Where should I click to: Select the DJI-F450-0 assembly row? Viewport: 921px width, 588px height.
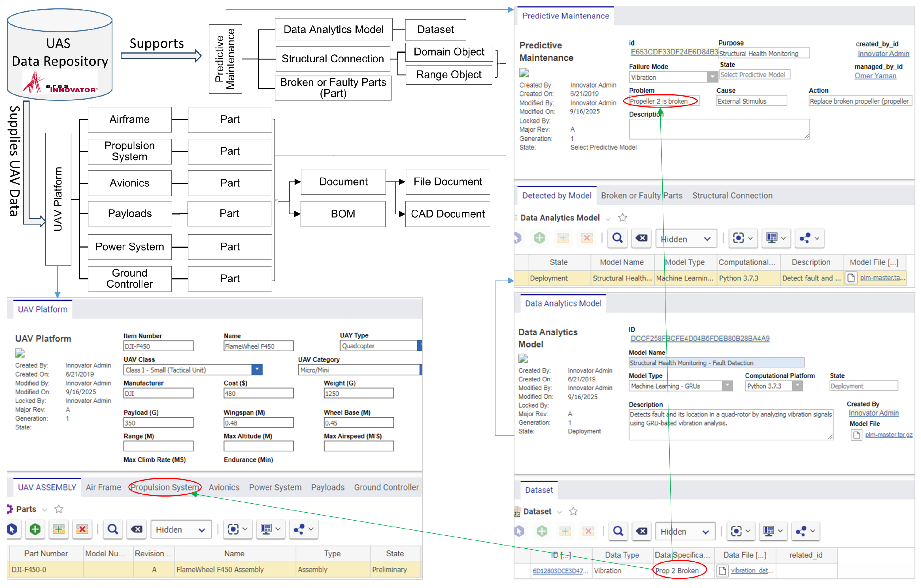point(46,569)
